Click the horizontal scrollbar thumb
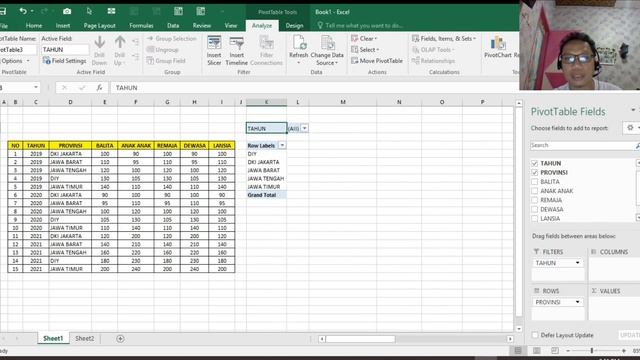 [x=360, y=339]
